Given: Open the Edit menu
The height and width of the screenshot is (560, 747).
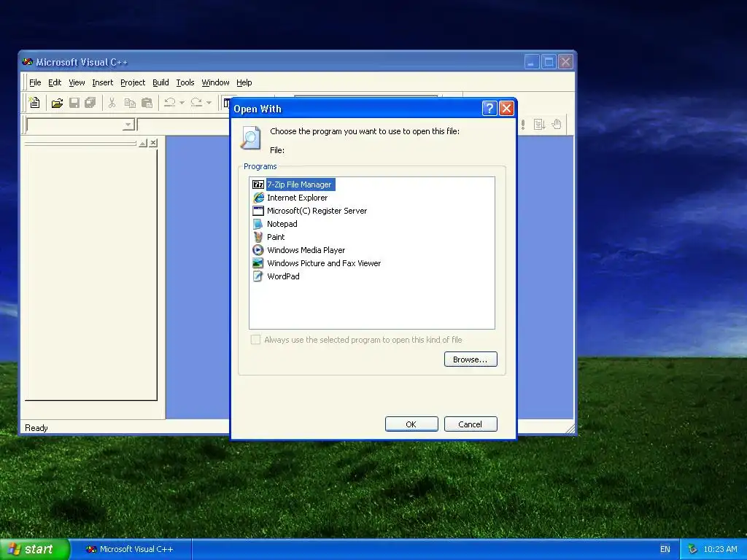Looking at the screenshot, I should (55, 82).
